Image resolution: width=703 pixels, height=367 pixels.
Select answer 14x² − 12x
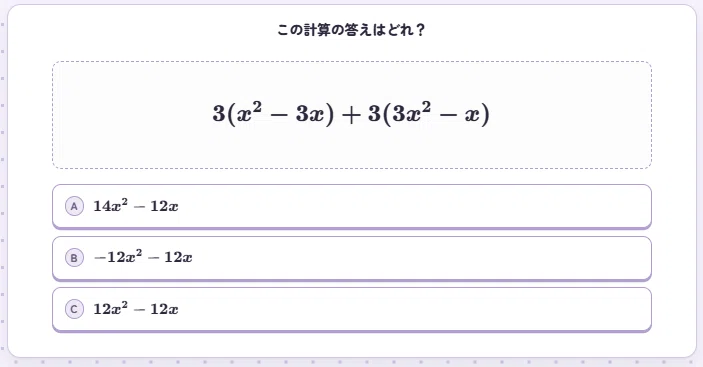pyautogui.click(x=135, y=206)
